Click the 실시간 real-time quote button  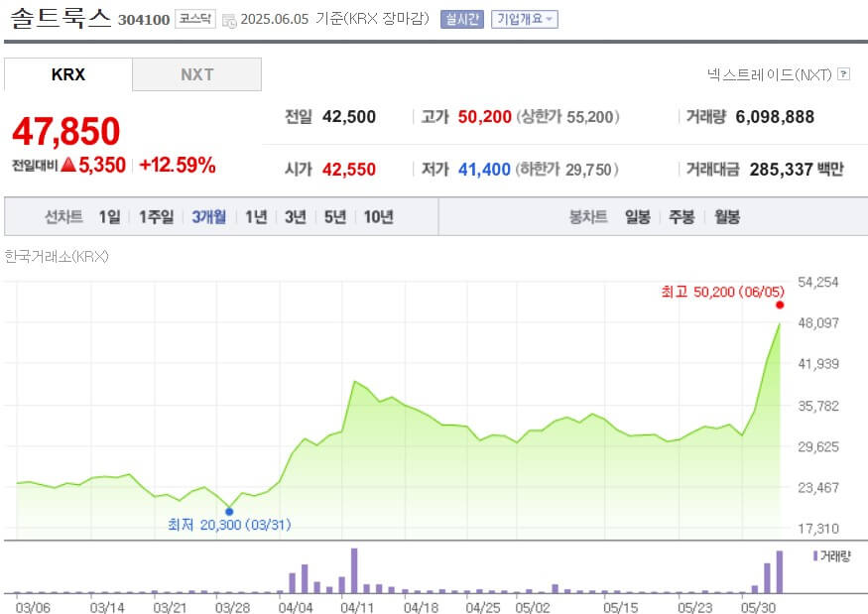tap(460, 19)
